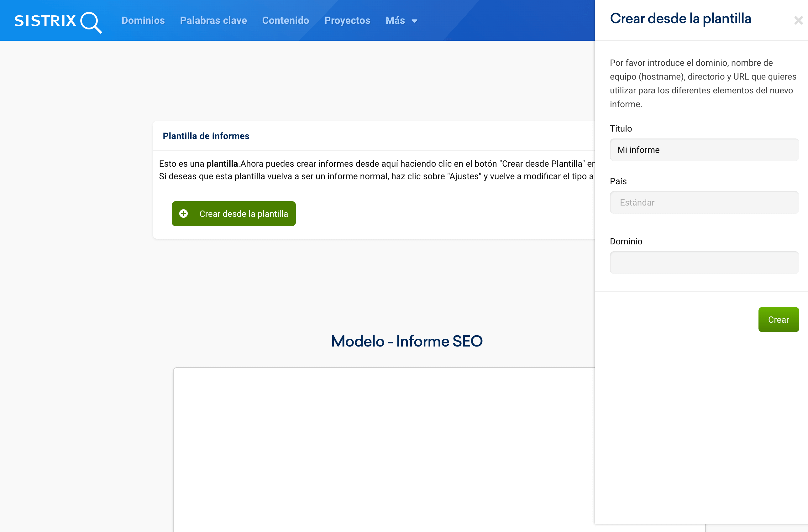Navigate to Proyectos
The height and width of the screenshot is (532, 808).
click(347, 20)
